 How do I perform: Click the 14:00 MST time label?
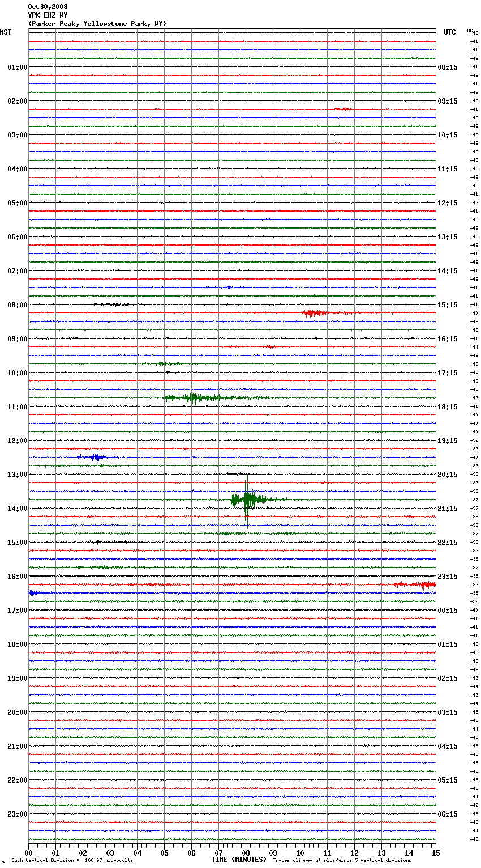click(x=18, y=509)
